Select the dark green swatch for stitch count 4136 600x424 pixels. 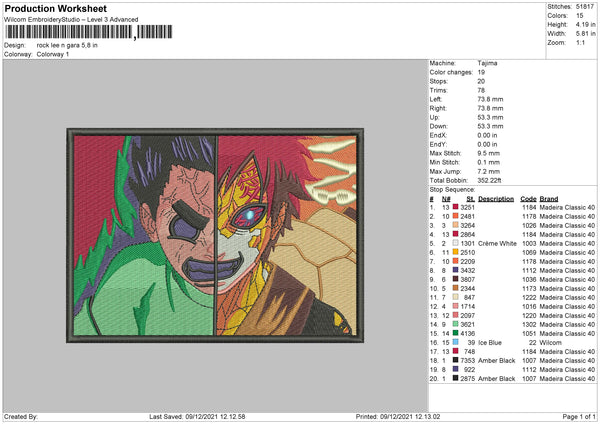(455, 333)
